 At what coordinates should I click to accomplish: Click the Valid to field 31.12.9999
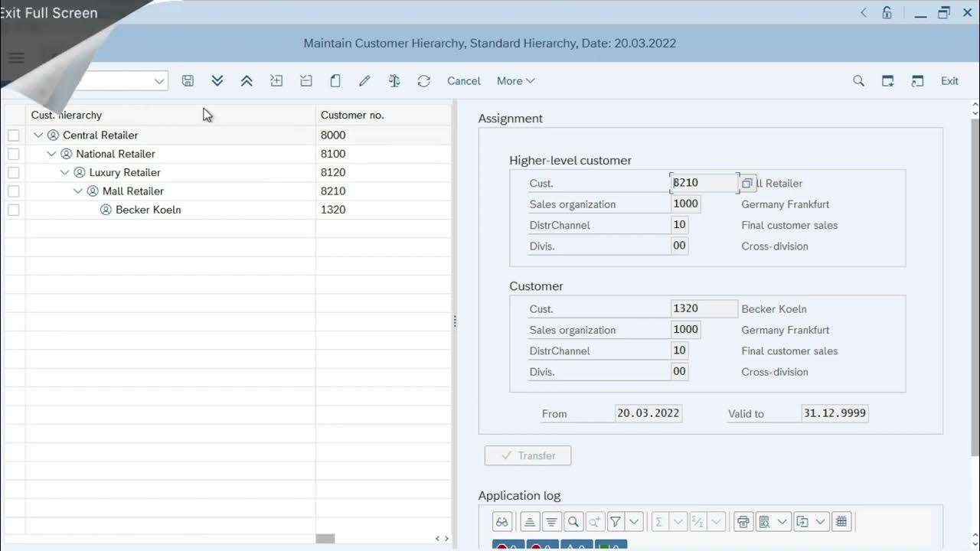tap(835, 413)
